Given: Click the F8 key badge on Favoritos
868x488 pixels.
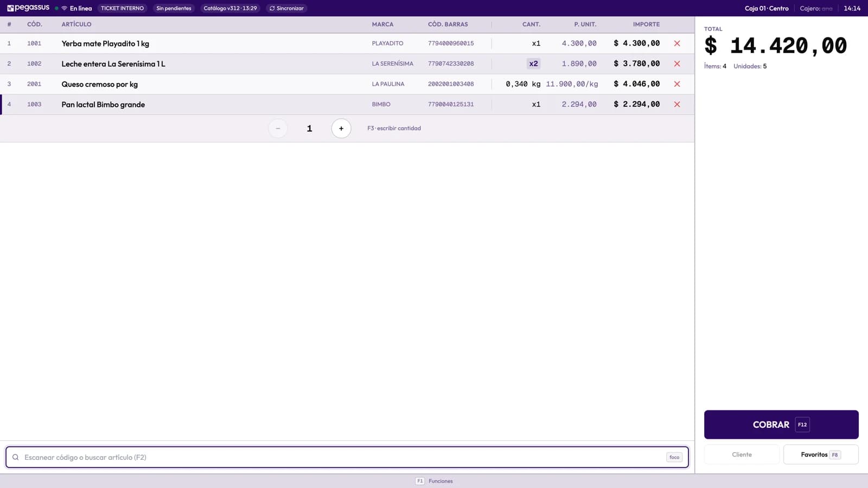Looking at the screenshot, I should pyautogui.click(x=835, y=455).
